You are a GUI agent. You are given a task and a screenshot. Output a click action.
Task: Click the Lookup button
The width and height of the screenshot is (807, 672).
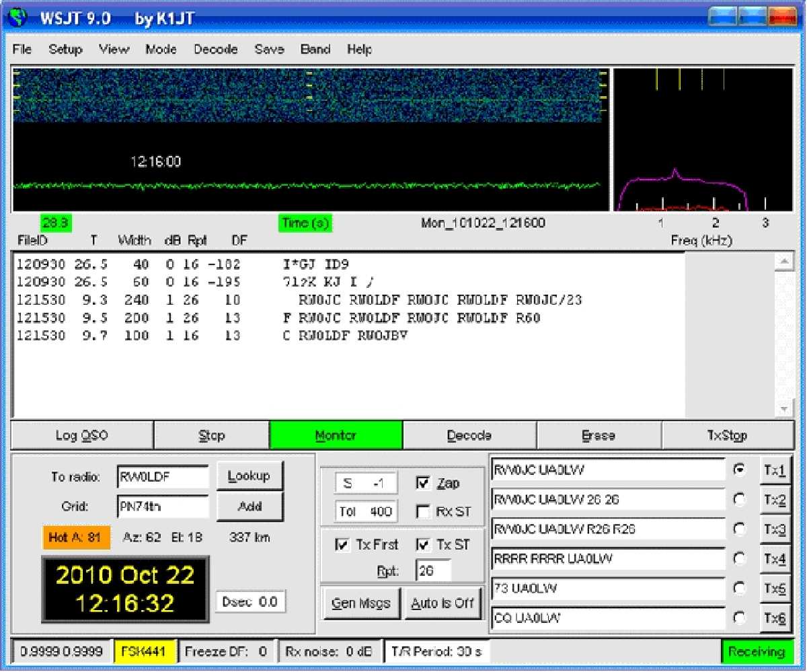249,476
